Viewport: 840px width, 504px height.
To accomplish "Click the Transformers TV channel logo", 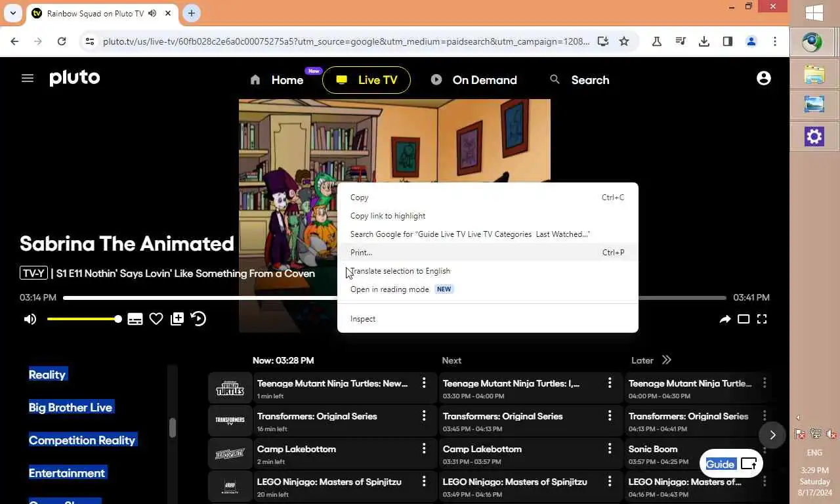I will (230, 421).
